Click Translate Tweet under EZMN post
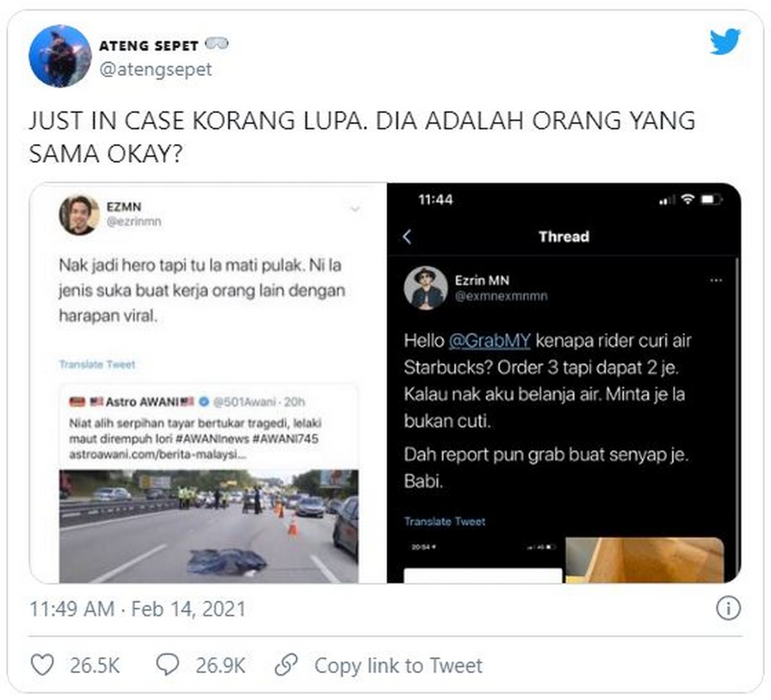The image size is (771, 700). [x=97, y=364]
